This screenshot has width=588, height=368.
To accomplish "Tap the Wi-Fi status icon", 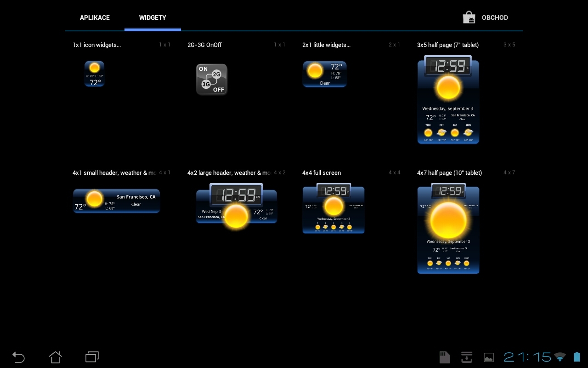I will coord(560,357).
